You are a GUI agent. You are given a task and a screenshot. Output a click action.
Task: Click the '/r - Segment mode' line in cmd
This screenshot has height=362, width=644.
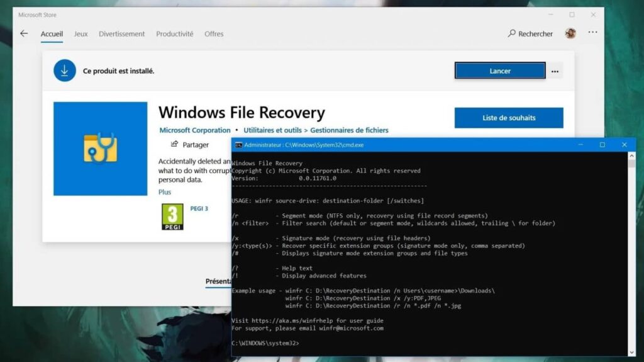pos(360,215)
